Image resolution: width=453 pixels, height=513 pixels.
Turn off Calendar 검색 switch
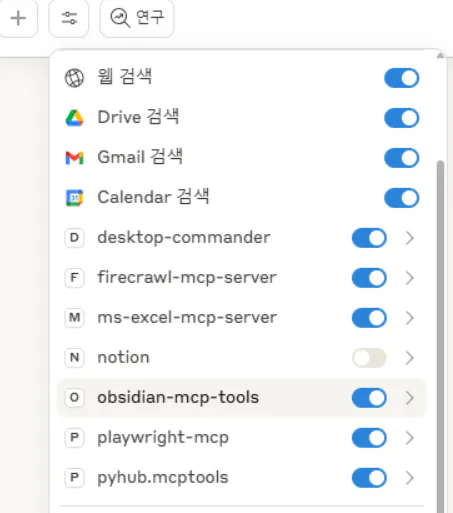click(401, 198)
